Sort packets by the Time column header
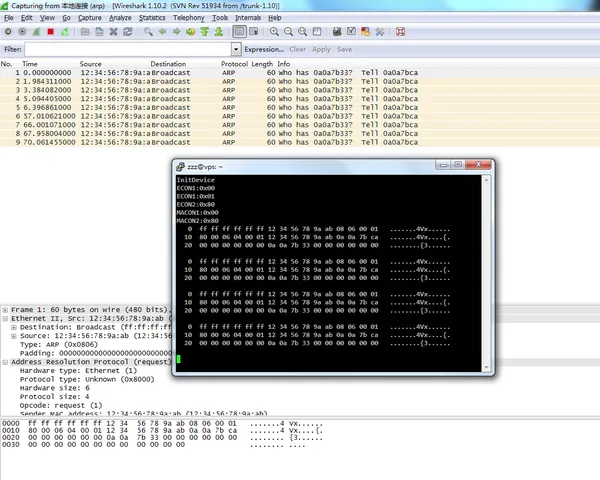Image resolution: width=600 pixels, height=480 pixels. point(30,64)
